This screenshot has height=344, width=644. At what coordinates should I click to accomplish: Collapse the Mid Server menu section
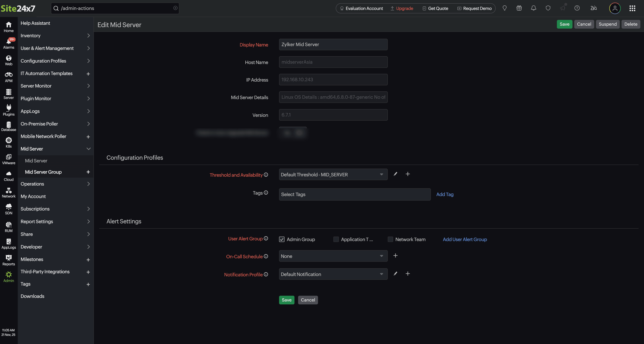88,149
